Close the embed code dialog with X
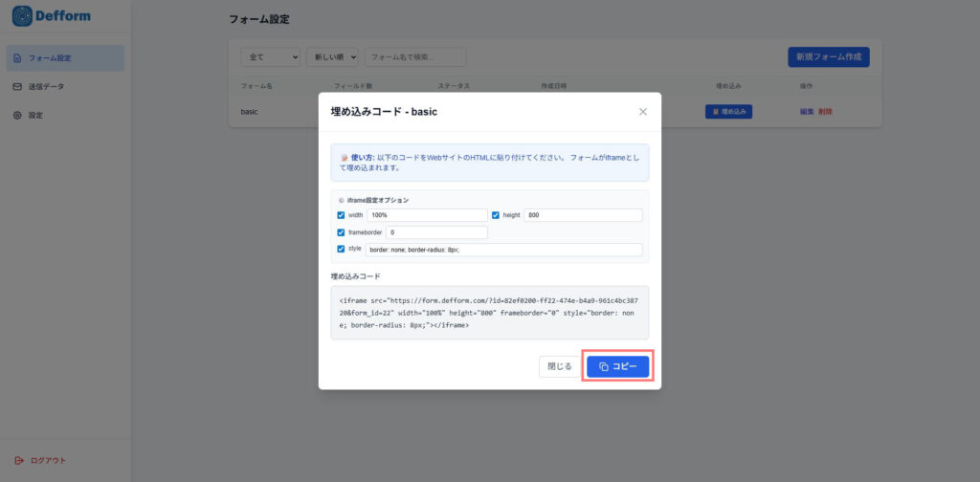980x482 pixels. (x=643, y=112)
